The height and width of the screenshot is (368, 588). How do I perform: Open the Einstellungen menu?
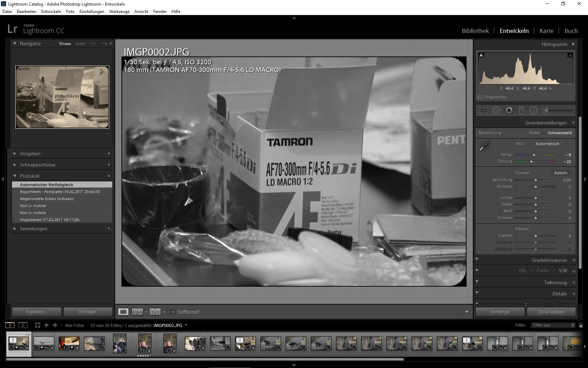coord(92,12)
